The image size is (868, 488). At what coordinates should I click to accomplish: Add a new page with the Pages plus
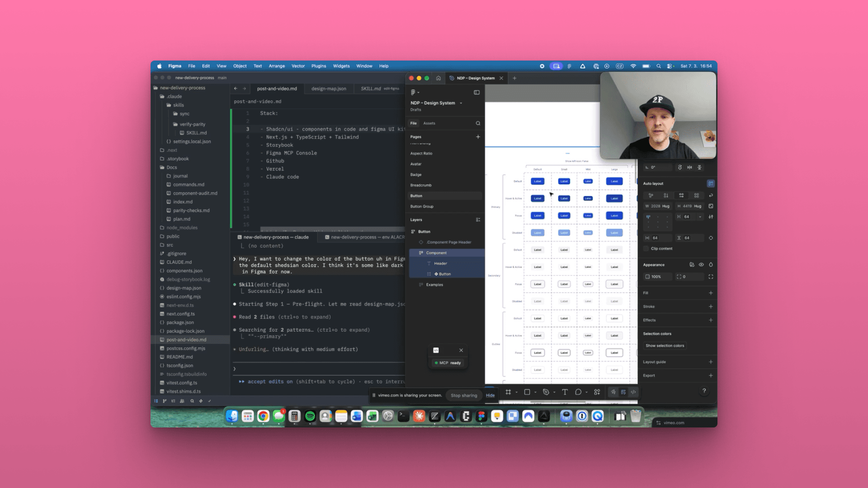pos(478,137)
